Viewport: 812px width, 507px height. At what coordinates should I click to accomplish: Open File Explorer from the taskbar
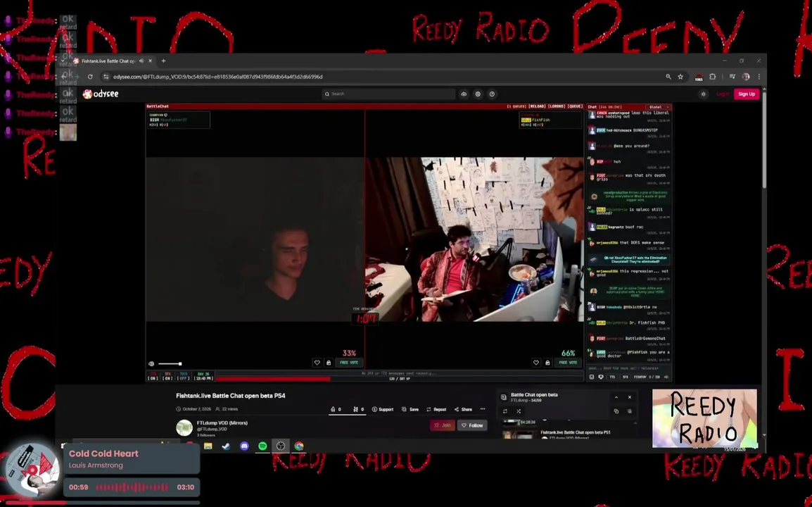point(208,446)
